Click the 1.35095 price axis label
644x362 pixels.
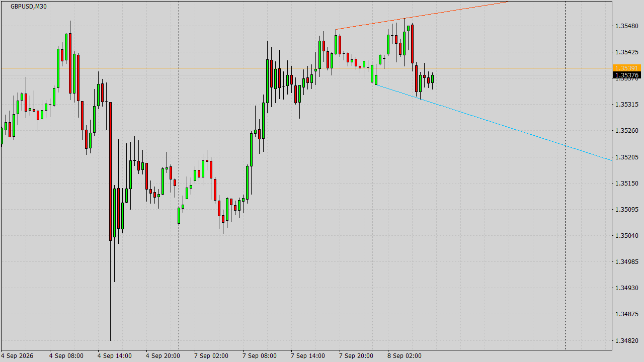626,210
